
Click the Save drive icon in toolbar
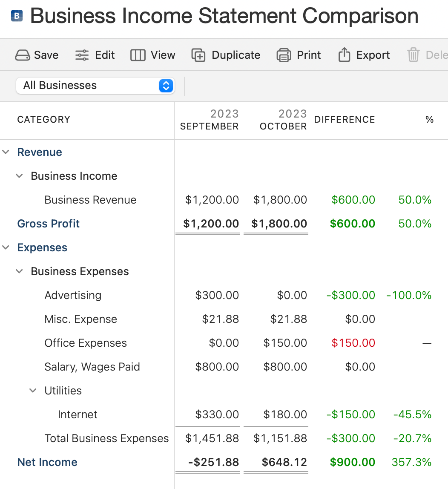click(22, 55)
